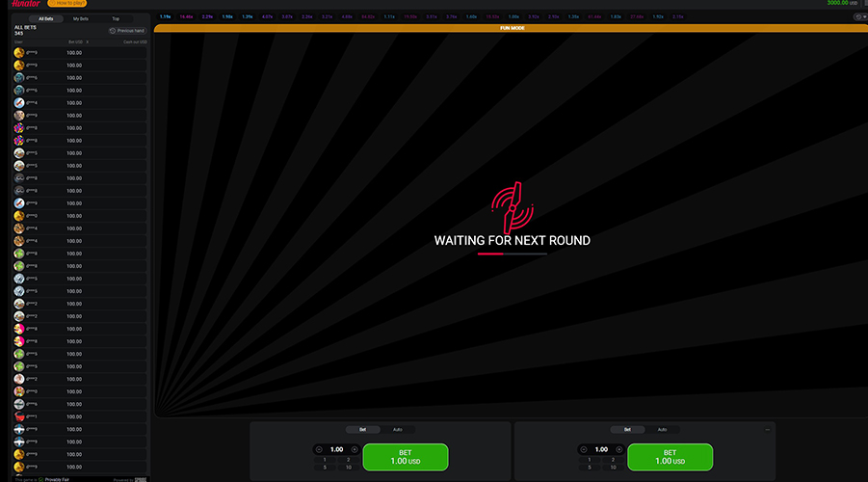Open the My Bets tab
868x482 pixels.
(81, 18)
